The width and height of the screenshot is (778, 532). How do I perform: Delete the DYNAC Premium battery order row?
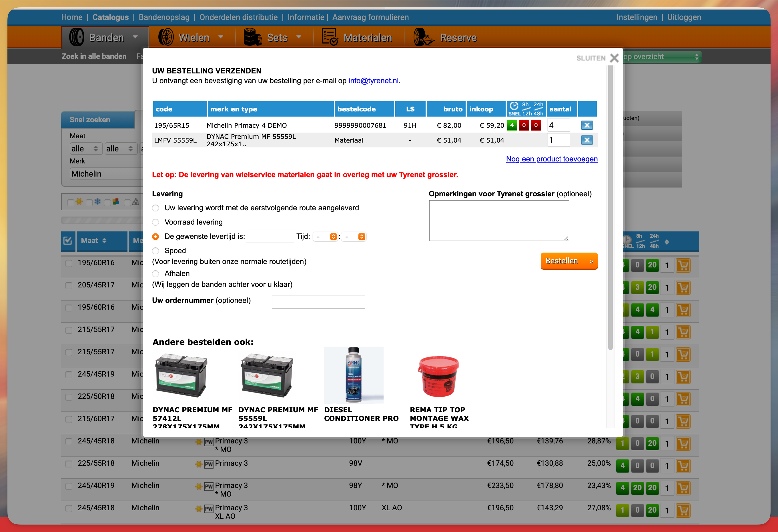pyautogui.click(x=587, y=140)
